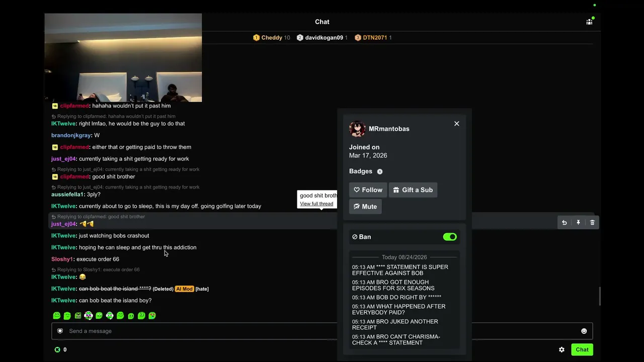The image size is (644, 362).
Task: Open chat settings gear icon
Action: [x=561, y=349]
